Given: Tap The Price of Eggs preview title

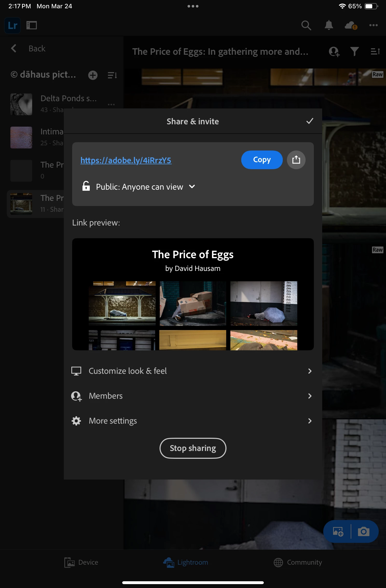Looking at the screenshot, I should (193, 255).
